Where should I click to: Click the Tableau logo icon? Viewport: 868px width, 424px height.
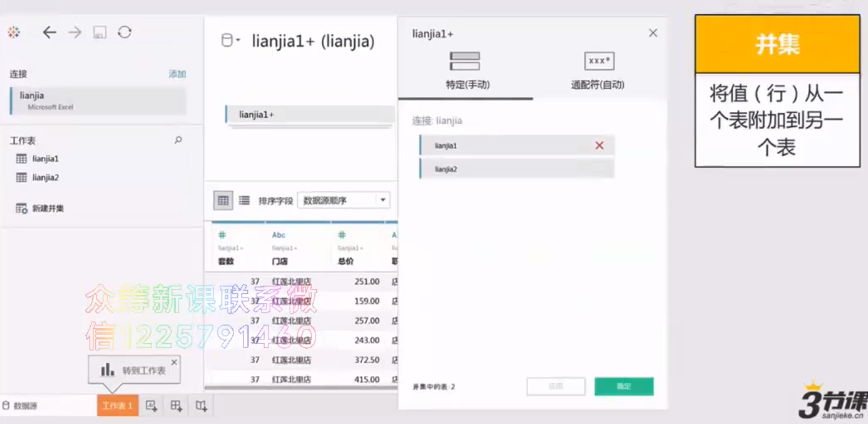14,32
